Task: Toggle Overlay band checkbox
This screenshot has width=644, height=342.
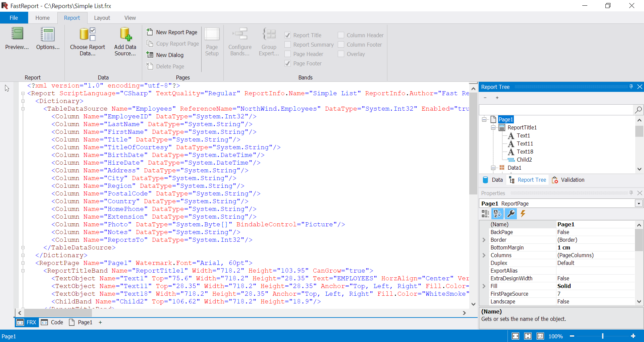Action: pos(341,54)
